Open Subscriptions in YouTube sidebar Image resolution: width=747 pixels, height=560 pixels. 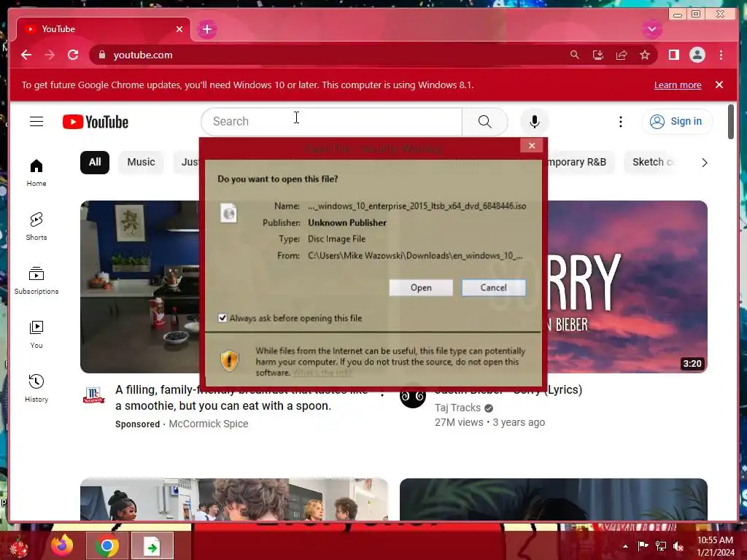pos(36,280)
